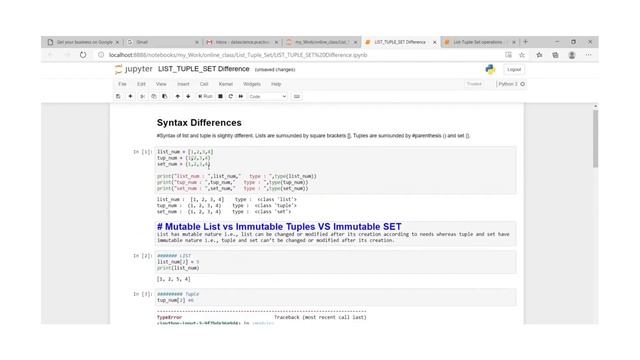Paste cells below toolbar icon

164,96
